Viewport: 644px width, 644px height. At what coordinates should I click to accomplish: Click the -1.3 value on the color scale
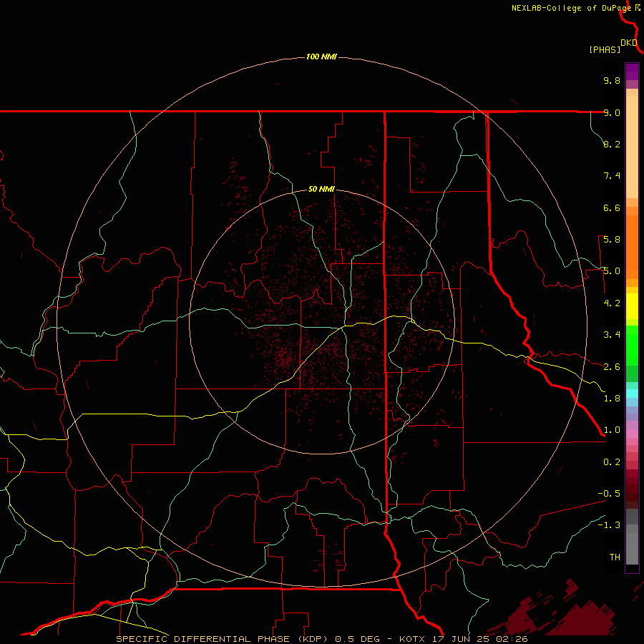(x=609, y=525)
